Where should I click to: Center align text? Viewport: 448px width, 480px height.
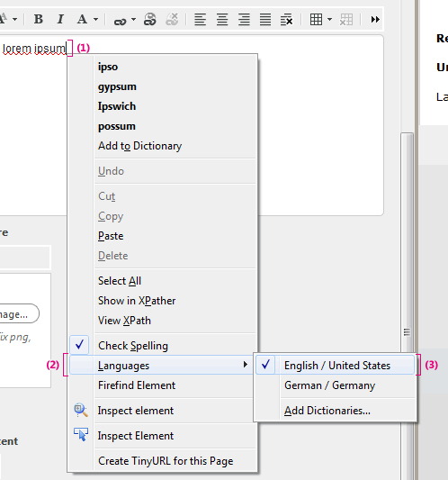pos(222,19)
